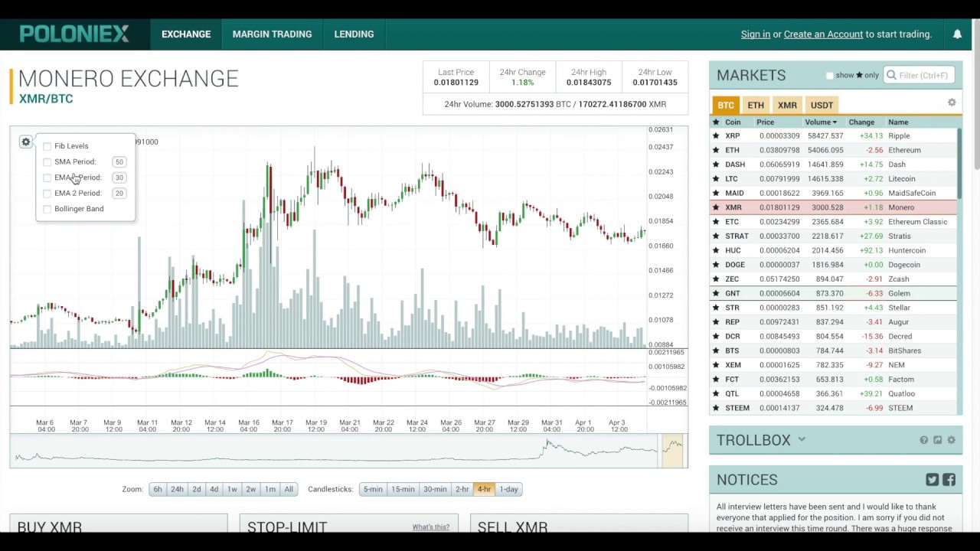Click the search magnifier in market filter
Viewport: 980px width, 551px height.
point(891,75)
